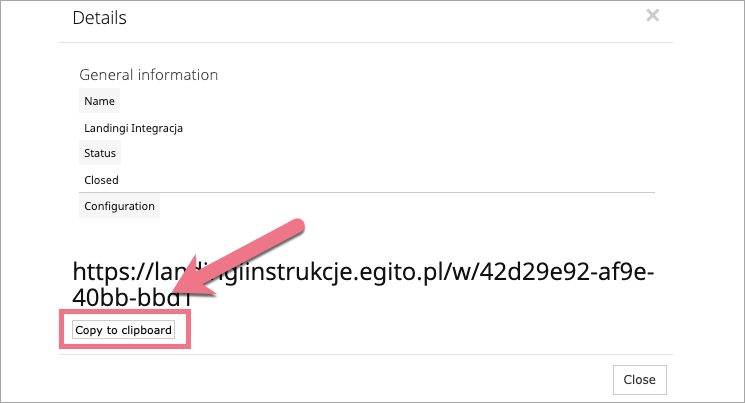Click the Configuration field label

(x=119, y=206)
